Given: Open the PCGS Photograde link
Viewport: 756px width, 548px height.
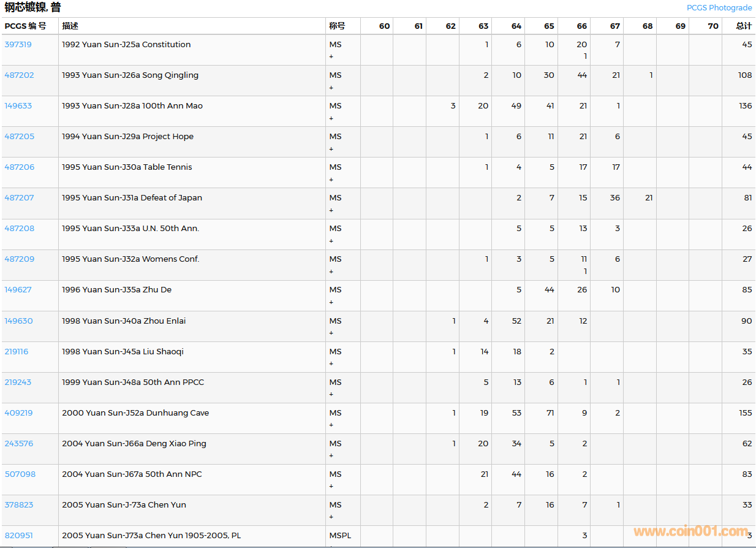Looking at the screenshot, I should [719, 8].
